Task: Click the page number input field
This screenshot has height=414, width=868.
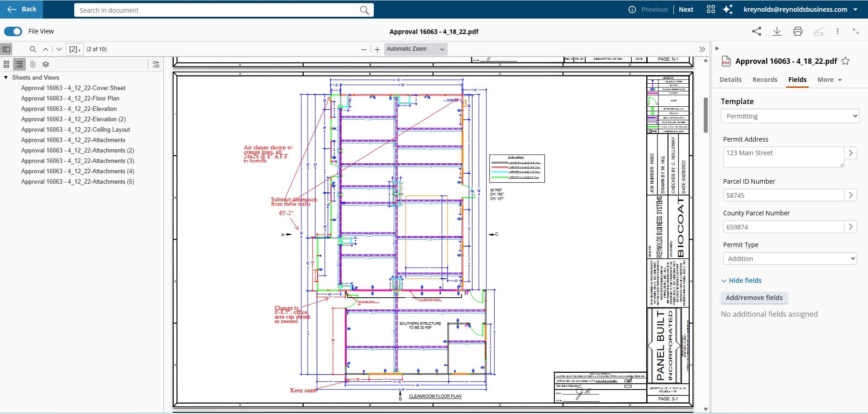Action: 74,49
